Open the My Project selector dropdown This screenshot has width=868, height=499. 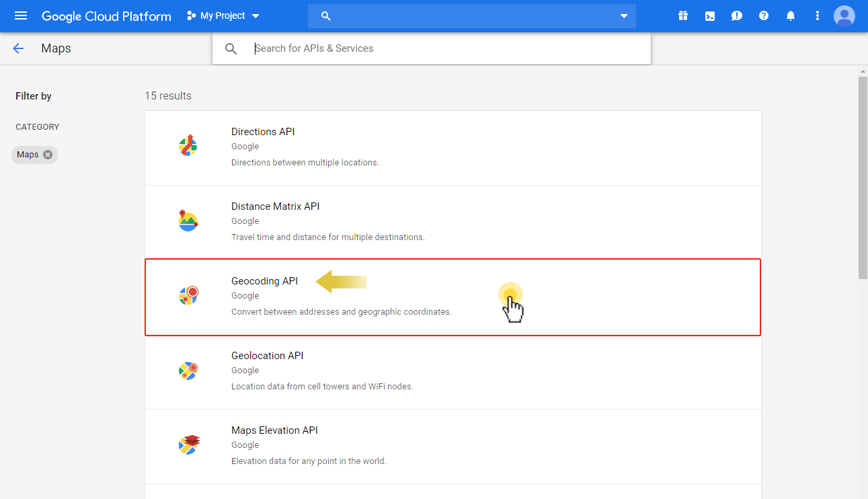(x=223, y=15)
